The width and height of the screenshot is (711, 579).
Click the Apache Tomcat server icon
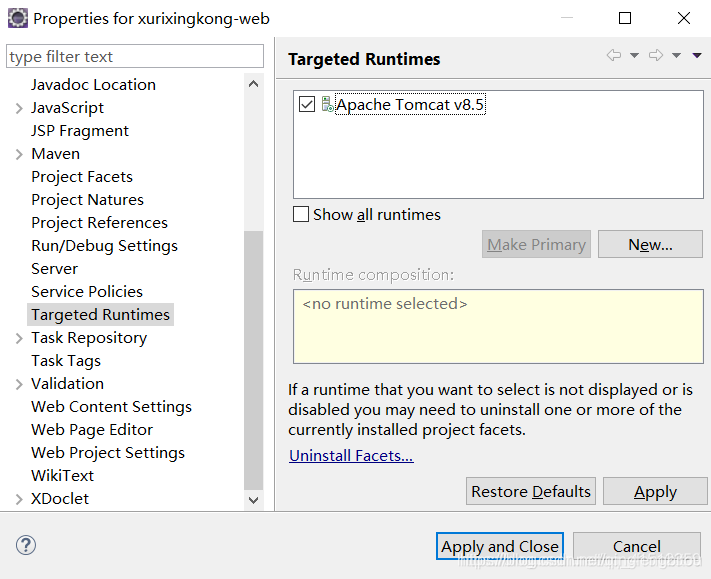[327, 104]
